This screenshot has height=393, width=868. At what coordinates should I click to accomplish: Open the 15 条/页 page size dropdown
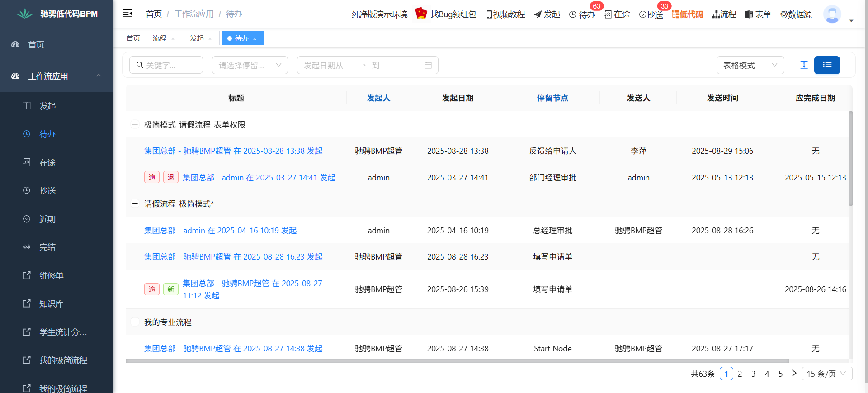coord(827,374)
